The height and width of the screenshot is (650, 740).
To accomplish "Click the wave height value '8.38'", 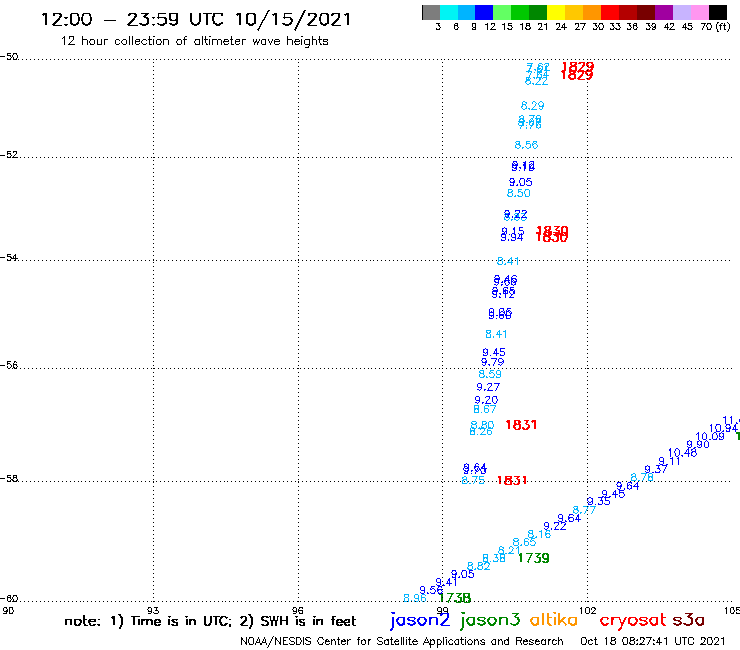I will (x=494, y=558).
